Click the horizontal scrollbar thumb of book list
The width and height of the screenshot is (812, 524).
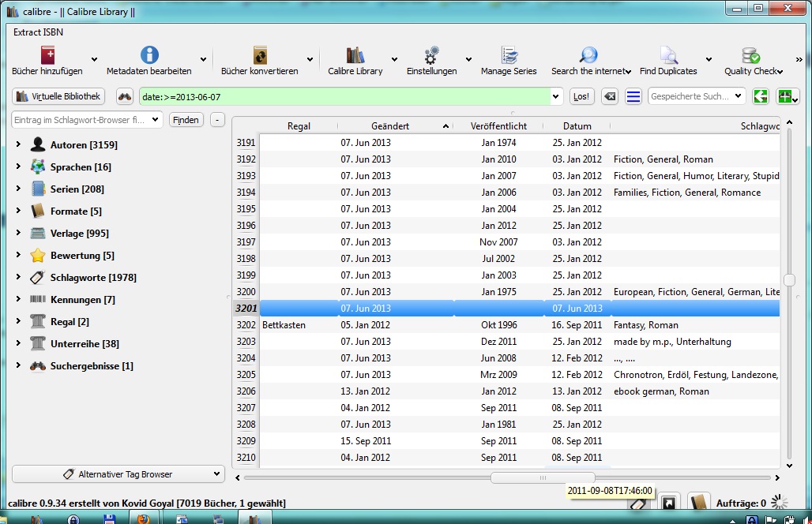coord(543,477)
